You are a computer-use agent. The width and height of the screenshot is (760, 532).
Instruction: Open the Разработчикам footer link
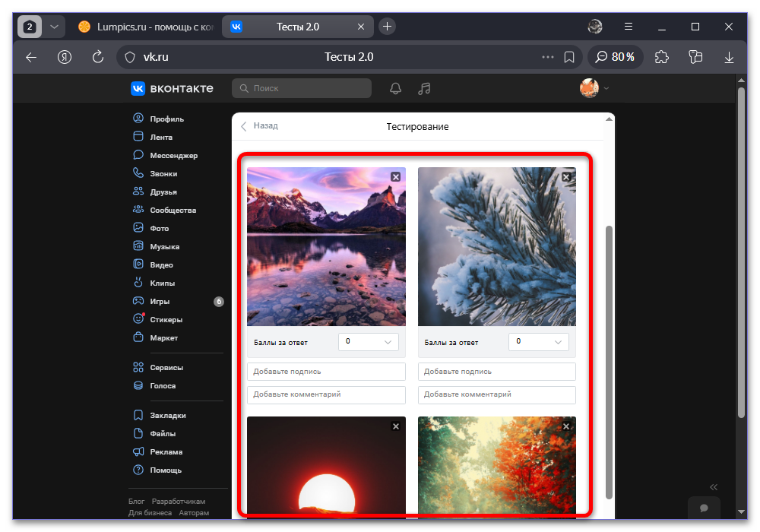tap(179, 501)
